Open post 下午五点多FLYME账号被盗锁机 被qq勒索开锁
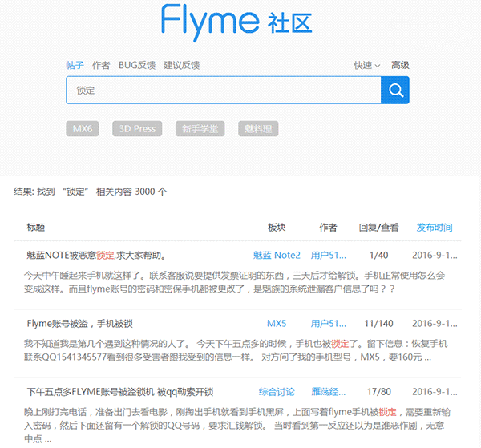 pyautogui.click(x=120, y=392)
